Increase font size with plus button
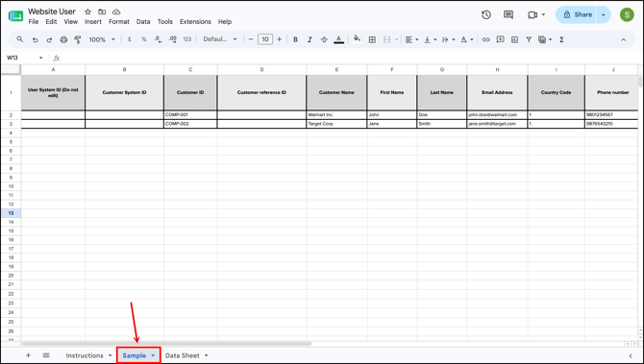Image resolution: width=644 pixels, height=364 pixels. pos(280,39)
